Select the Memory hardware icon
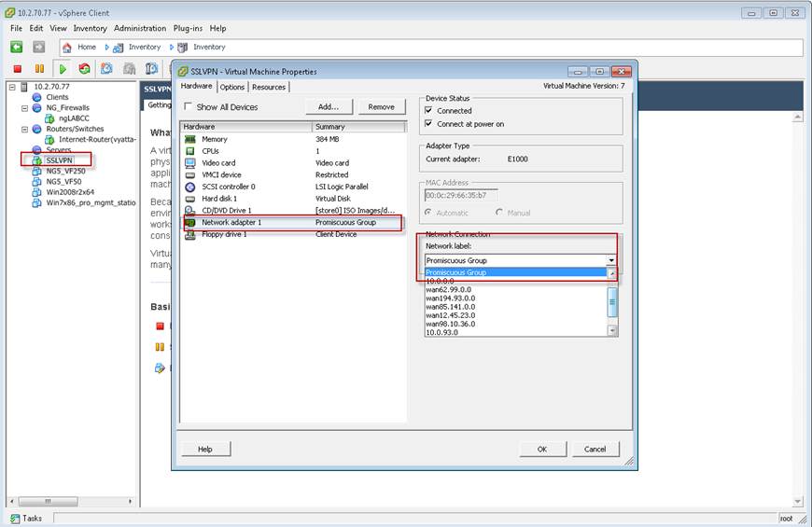 pos(190,139)
